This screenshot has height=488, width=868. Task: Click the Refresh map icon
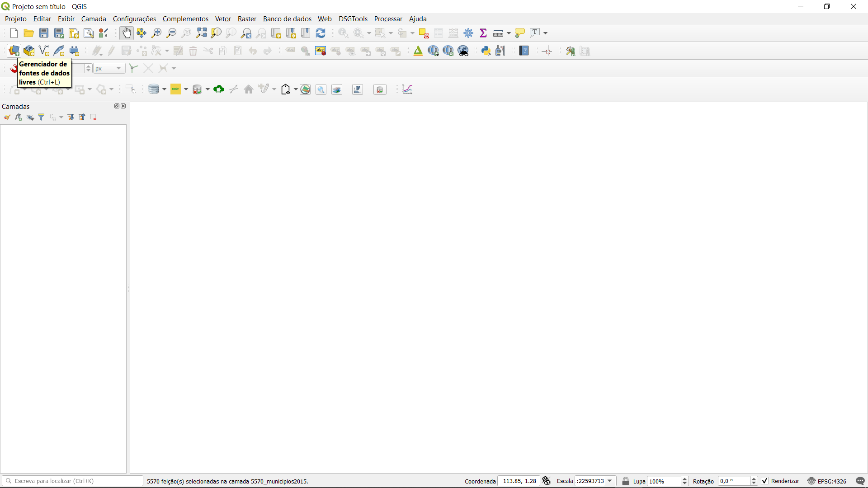pos(321,33)
